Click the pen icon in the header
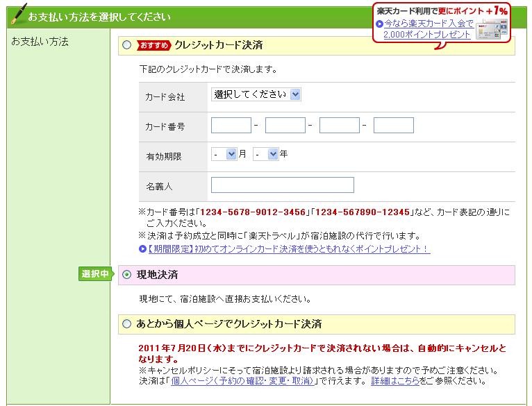Image resolution: width=532 pixels, height=406 pixels. pyautogui.click(x=19, y=14)
